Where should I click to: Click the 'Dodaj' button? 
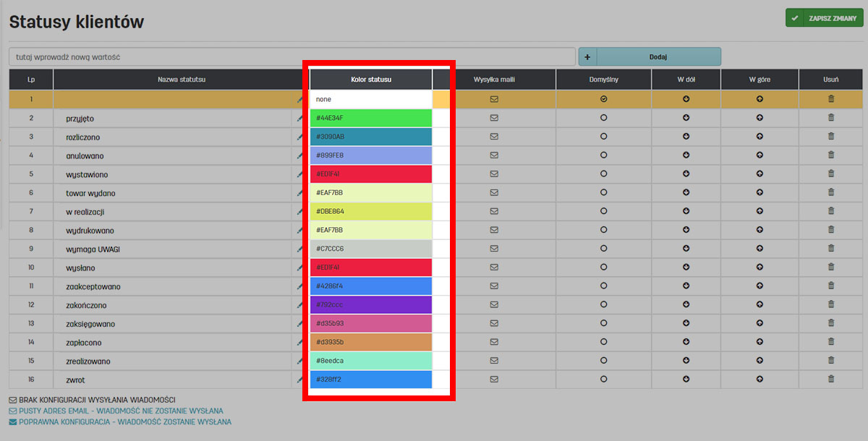point(658,56)
